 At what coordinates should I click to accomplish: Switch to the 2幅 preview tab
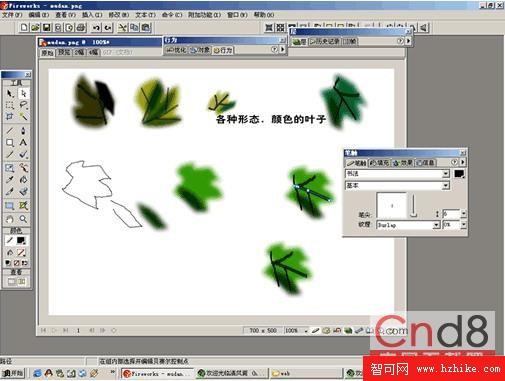pyautogui.click(x=79, y=52)
